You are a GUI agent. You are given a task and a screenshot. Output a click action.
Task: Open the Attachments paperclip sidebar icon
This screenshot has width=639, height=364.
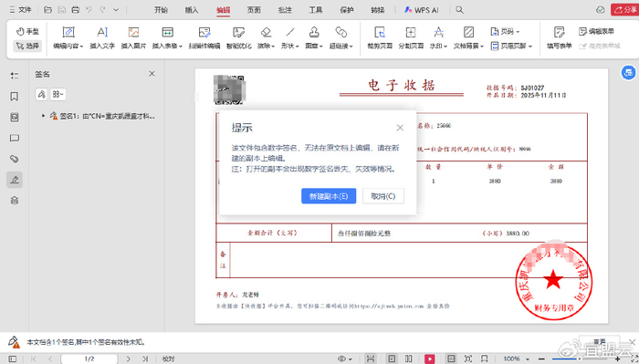(x=15, y=159)
